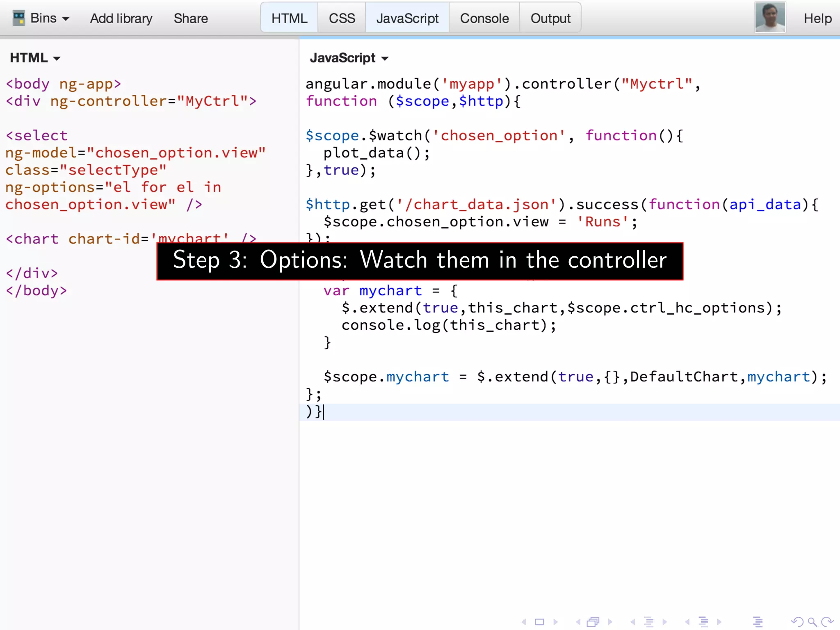Expand the HTML panel language dropdown
Viewport: 840px width, 630px height.
point(35,58)
